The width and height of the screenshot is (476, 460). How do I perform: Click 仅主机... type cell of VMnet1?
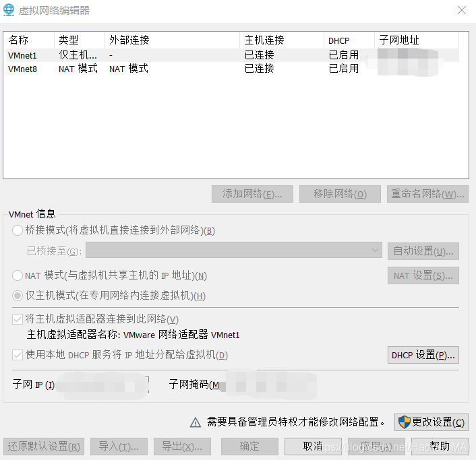(x=78, y=55)
